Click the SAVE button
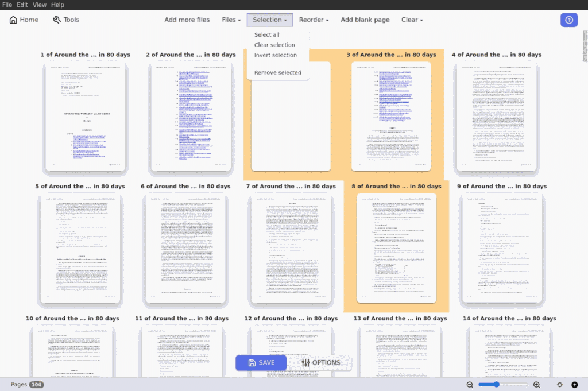This screenshot has width=588, height=391. [x=261, y=362]
